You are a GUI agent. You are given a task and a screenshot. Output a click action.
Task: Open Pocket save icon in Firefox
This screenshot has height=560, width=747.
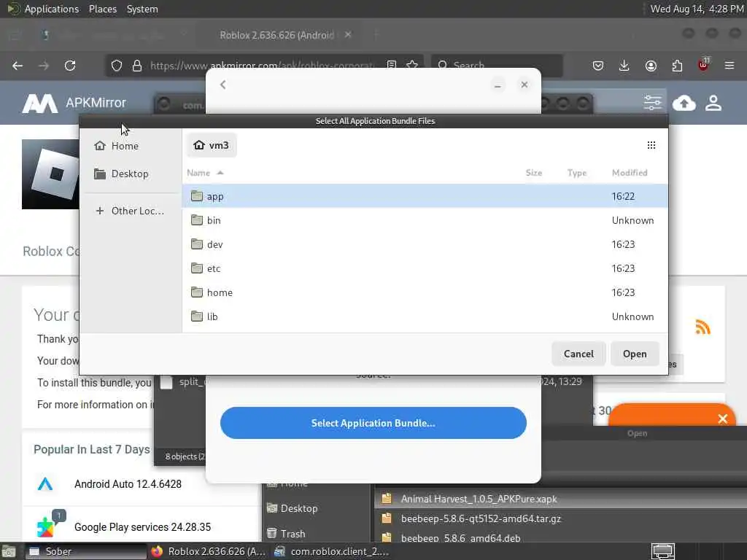click(x=598, y=66)
